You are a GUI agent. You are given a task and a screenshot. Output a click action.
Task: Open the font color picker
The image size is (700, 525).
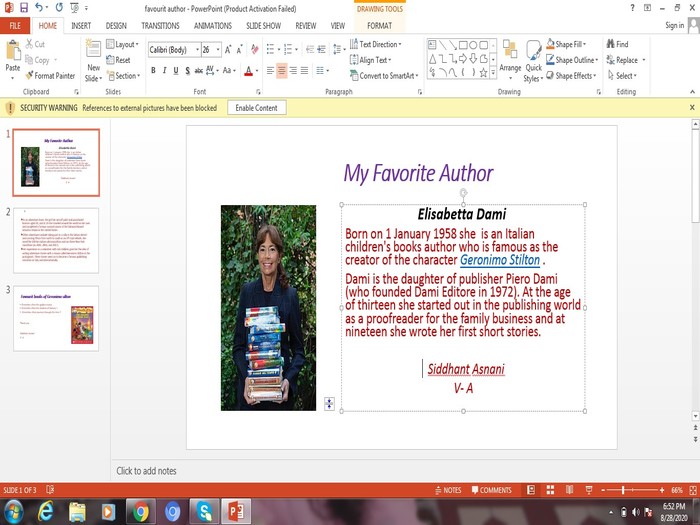pos(257,71)
